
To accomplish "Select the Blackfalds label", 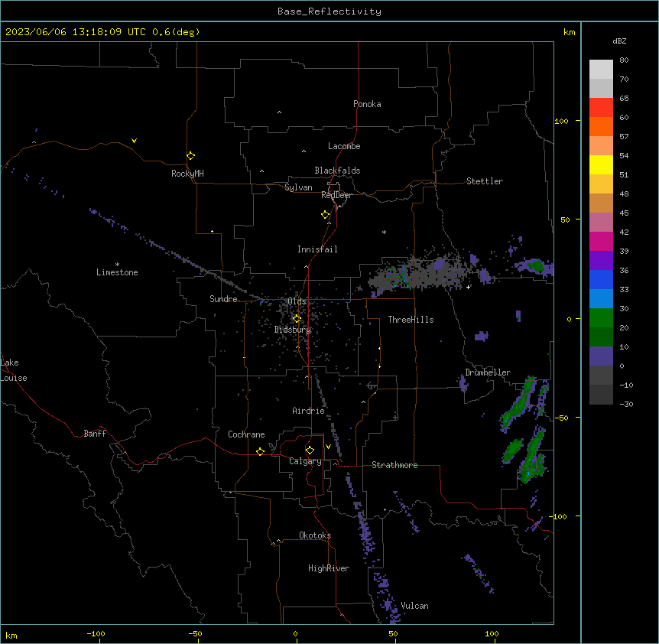I will pos(337,171).
